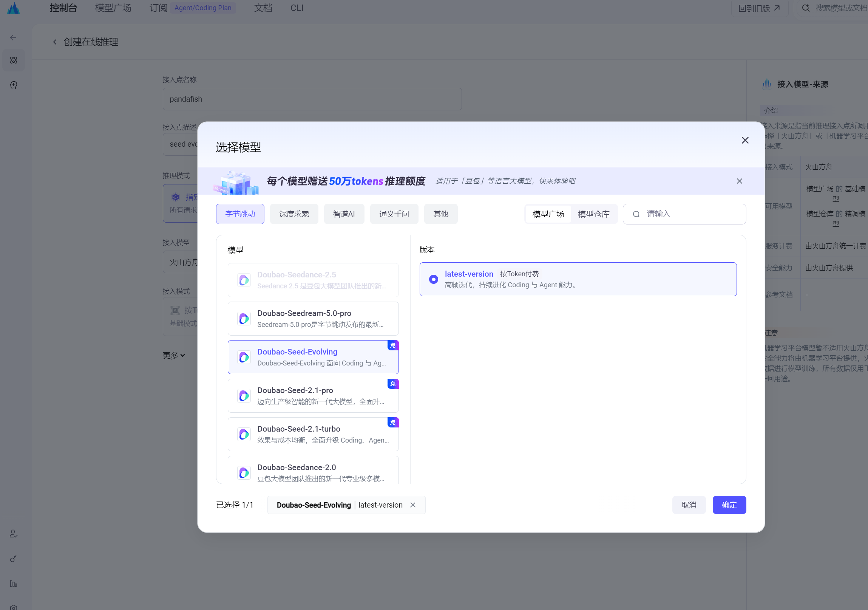Click 由火山方舟提供 in 安全能力 row
Image resolution: width=868 pixels, height=610 pixels.
tap(829, 268)
